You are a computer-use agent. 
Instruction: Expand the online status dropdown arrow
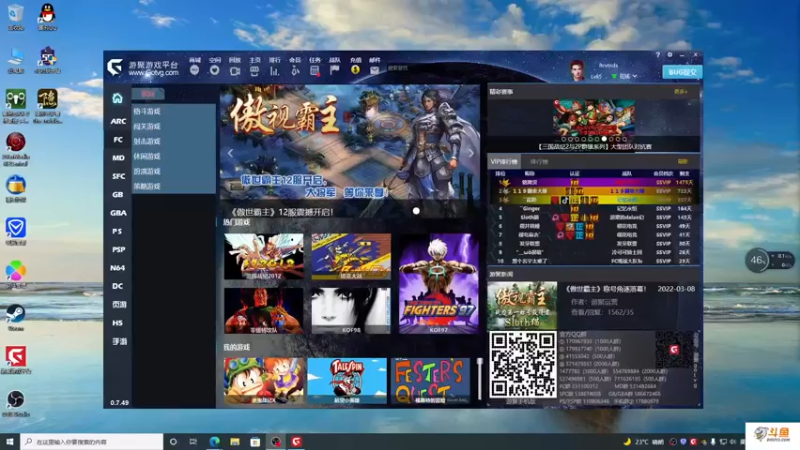(x=635, y=76)
